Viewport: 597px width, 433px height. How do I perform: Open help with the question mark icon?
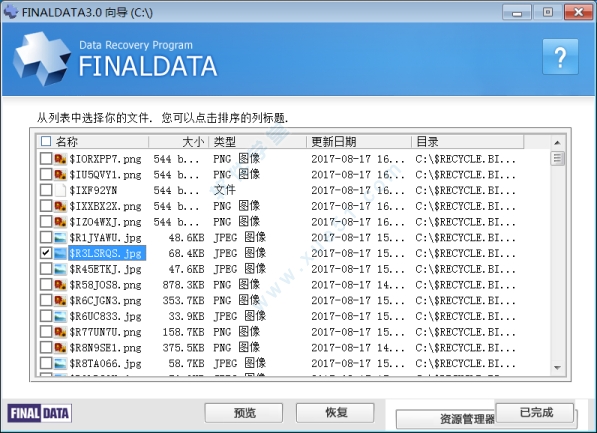point(560,57)
